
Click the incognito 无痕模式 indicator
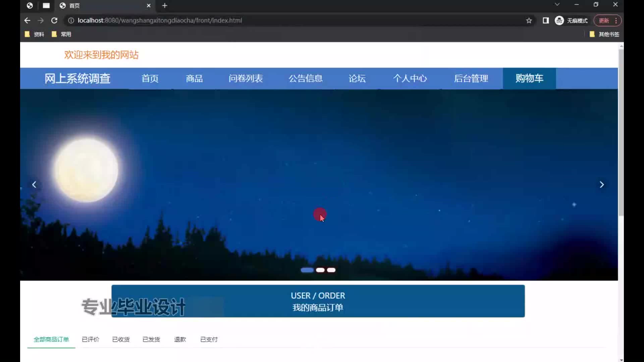click(x=571, y=20)
